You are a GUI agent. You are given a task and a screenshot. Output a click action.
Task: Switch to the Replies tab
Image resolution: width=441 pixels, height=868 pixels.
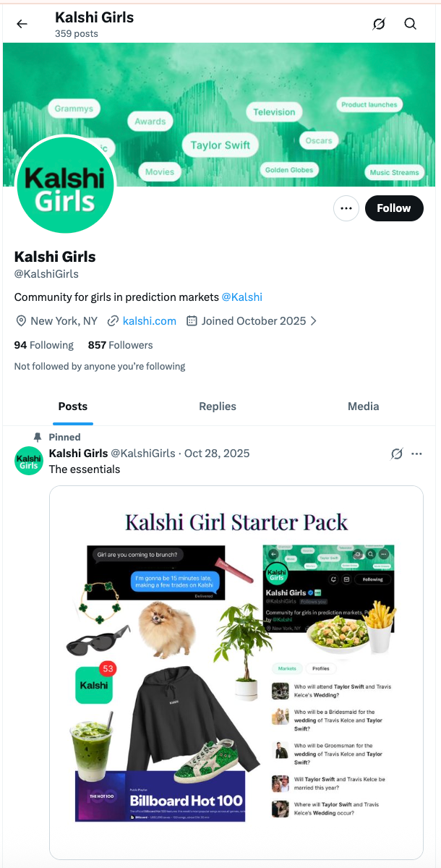click(218, 407)
